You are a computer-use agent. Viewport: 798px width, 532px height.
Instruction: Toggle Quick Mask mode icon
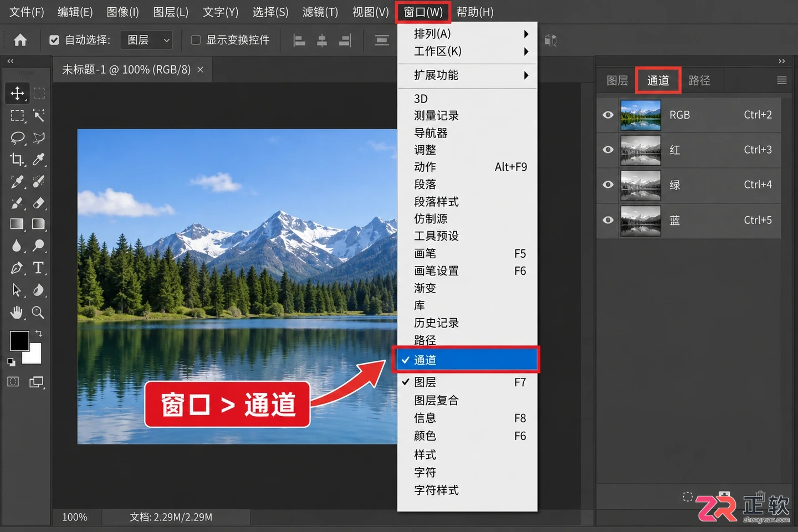coord(13,382)
